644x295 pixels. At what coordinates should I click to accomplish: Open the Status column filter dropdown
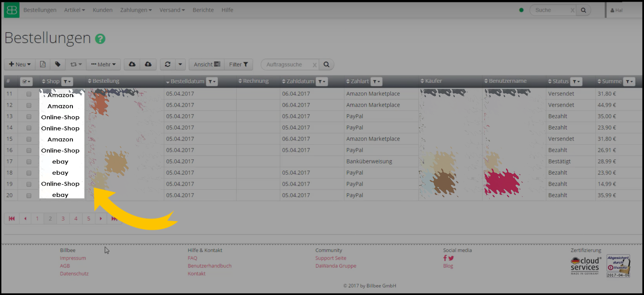coord(576,82)
